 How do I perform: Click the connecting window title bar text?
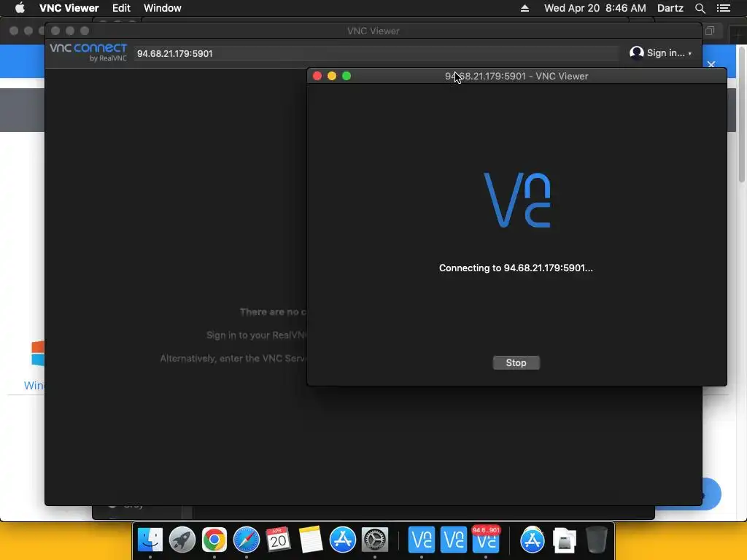(516, 76)
